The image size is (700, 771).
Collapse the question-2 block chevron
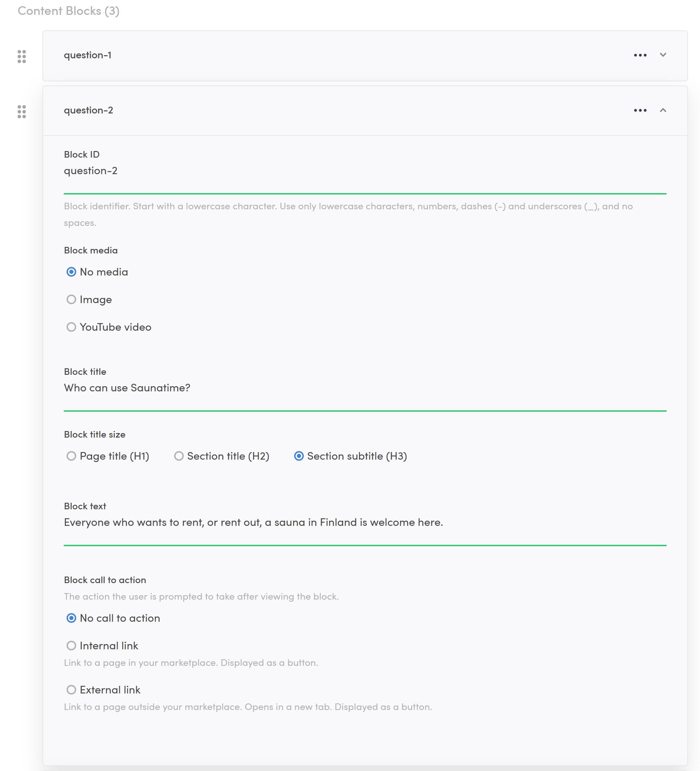pyautogui.click(x=663, y=111)
